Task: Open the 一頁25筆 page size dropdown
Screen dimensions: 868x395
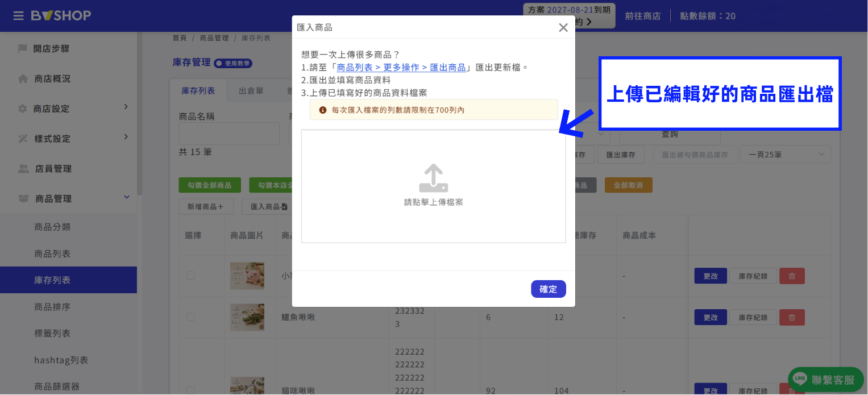Action: tap(785, 155)
